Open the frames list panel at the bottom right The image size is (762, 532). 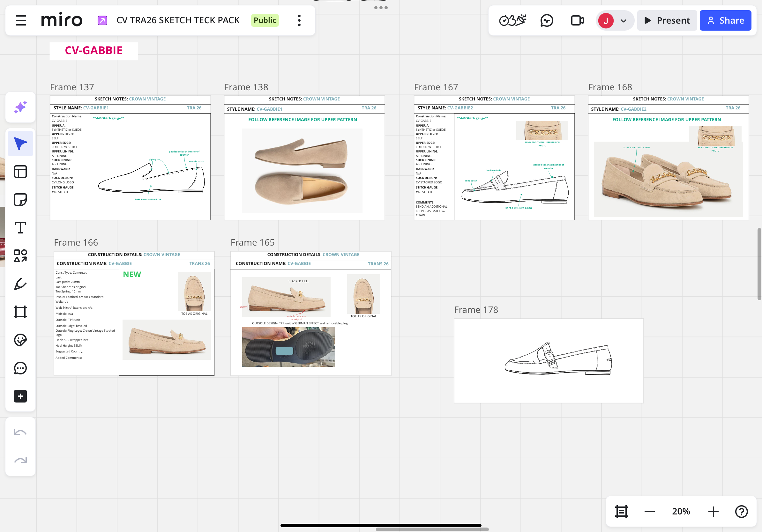621,512
